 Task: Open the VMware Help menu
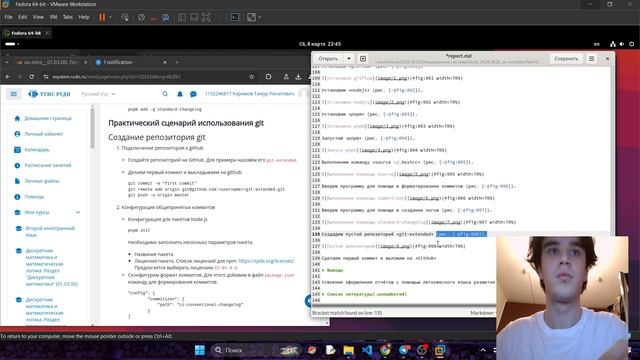pos(84,17)
